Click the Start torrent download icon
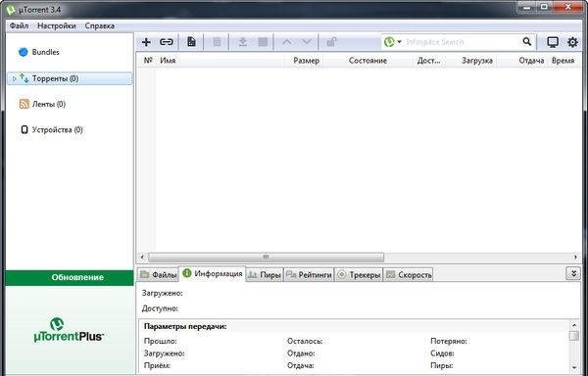The width and height of the screenshot is (588, 376). tap(243, 42)
